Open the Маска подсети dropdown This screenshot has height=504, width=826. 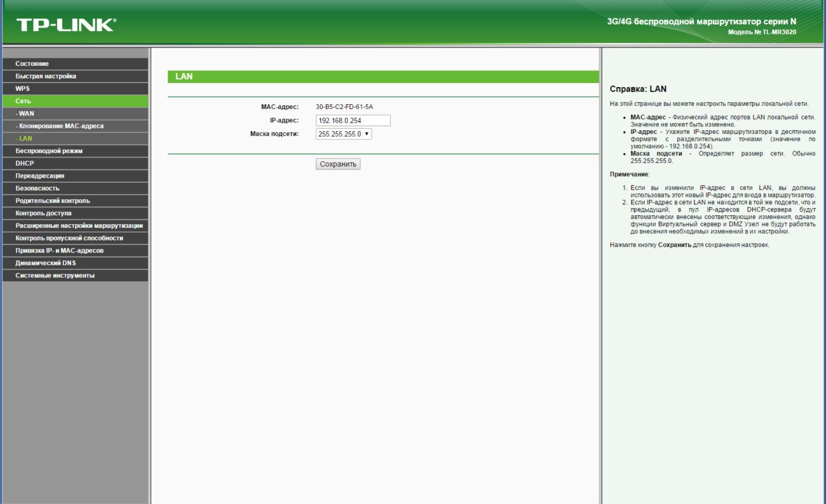[x=344, y=134]
